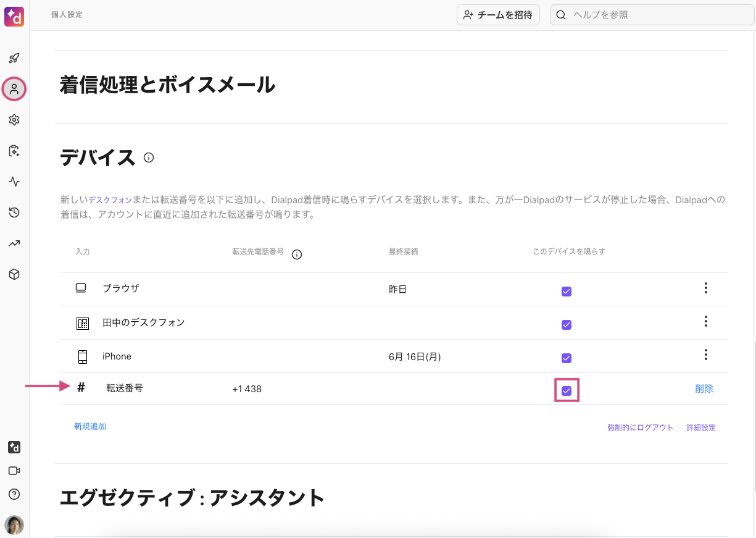The width and height of the screenshot is (756, 538).
Task: Open the gear settings sidebar icon
Action: pyautogui.click(x=14, y=120)
